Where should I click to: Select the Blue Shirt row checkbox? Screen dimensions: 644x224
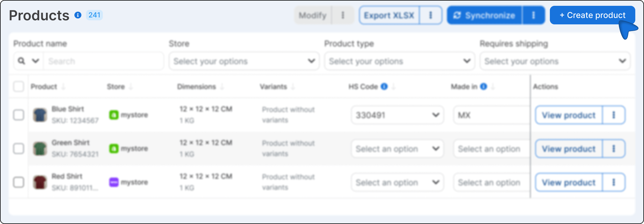pyautogui.click(x=19, y=115)
